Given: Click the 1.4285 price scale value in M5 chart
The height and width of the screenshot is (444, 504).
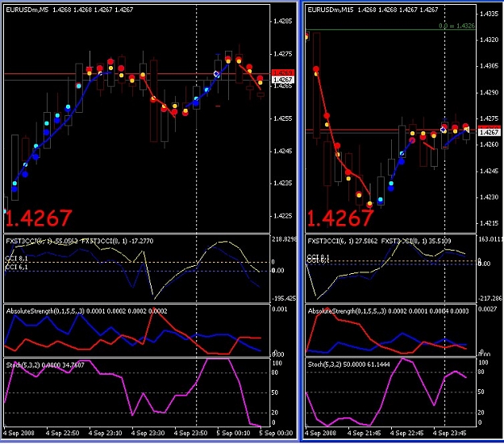Looking at the screenshot, I should pyautogui.click(x=283, y=21).
